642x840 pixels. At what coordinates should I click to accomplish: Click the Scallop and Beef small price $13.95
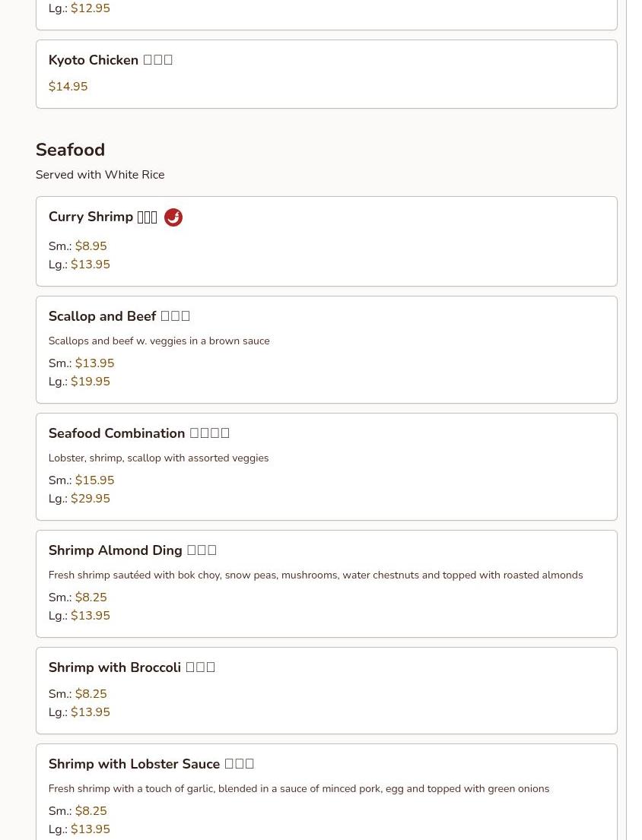[94, 363]
